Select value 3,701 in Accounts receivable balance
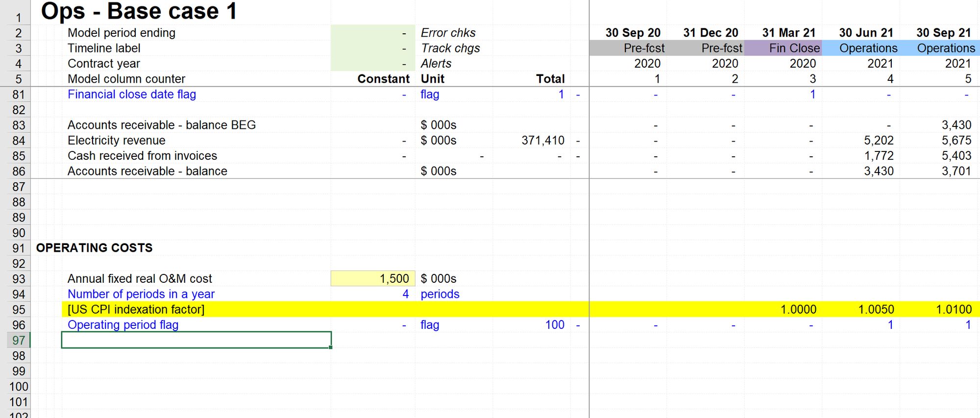 click(956, 171)
